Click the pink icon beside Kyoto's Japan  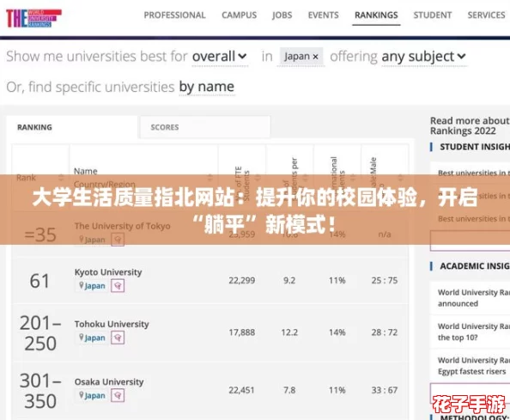(x=118, y=286)
